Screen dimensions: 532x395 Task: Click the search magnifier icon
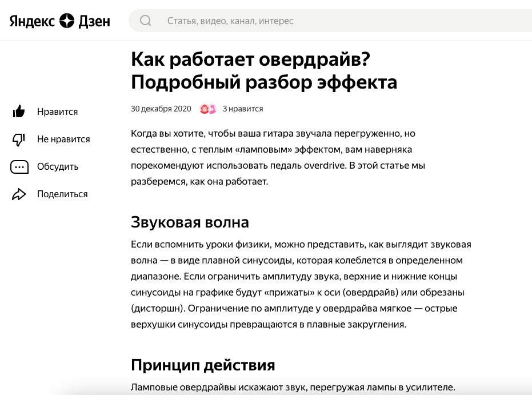[x=146, y=21]
